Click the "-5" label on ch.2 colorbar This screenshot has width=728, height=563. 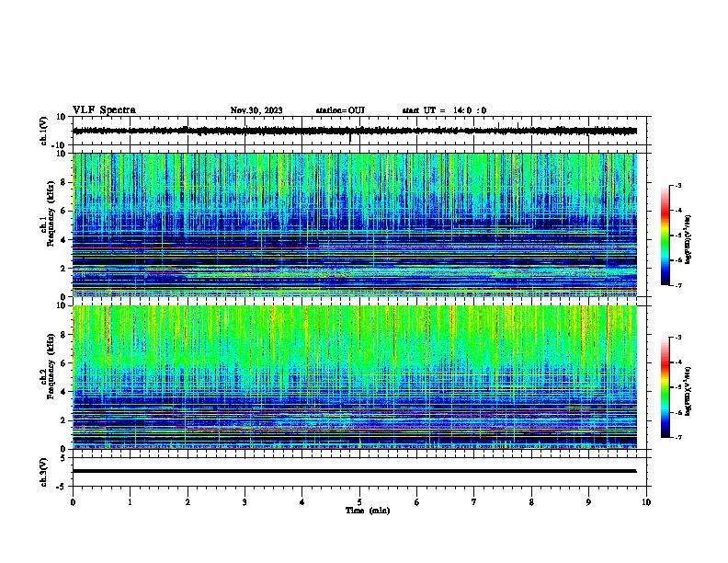[677, 387]
